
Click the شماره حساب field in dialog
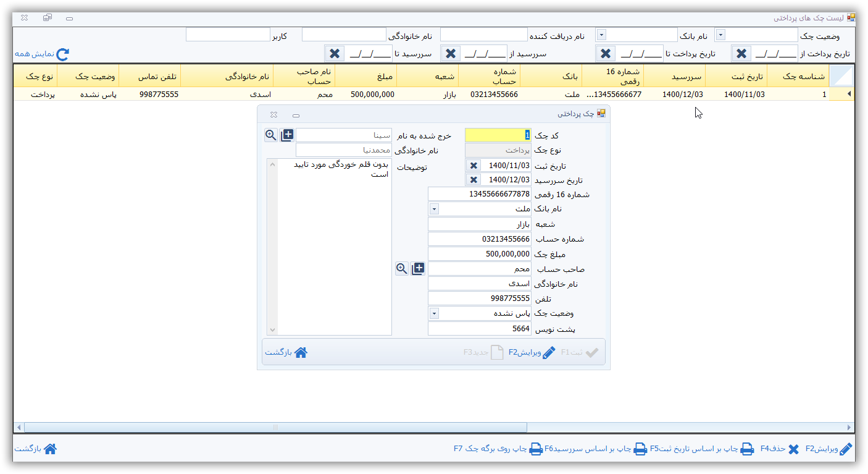click(x=479, y=239)
